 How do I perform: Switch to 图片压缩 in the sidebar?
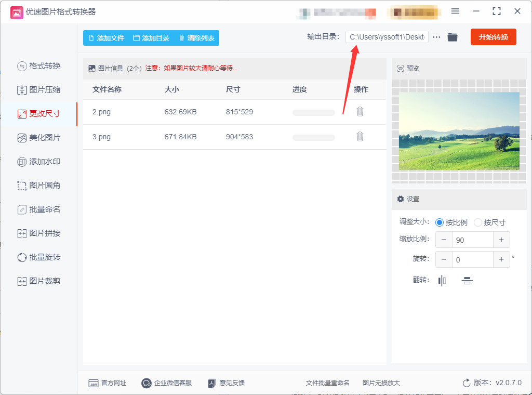[x=38, y=90]
